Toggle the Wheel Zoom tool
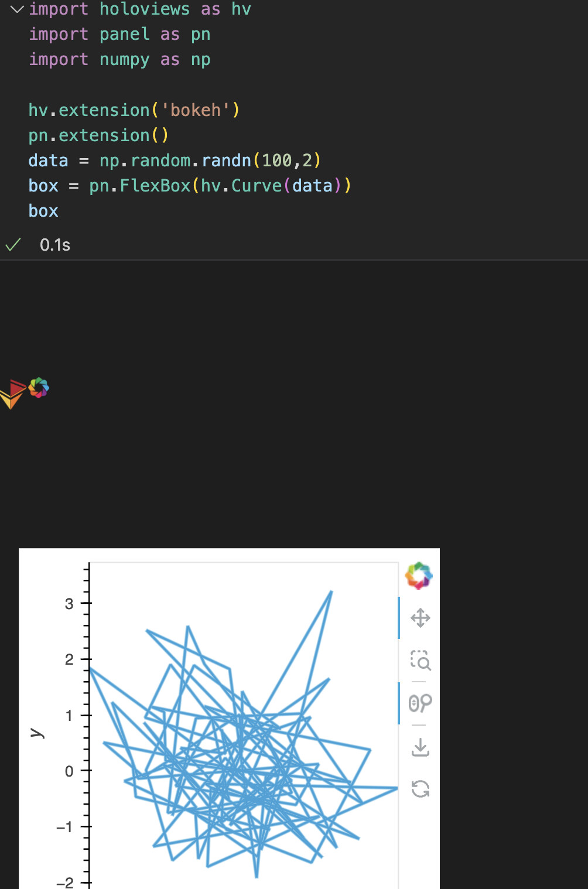This screenshot has width=588, height=889. point(421,703)
